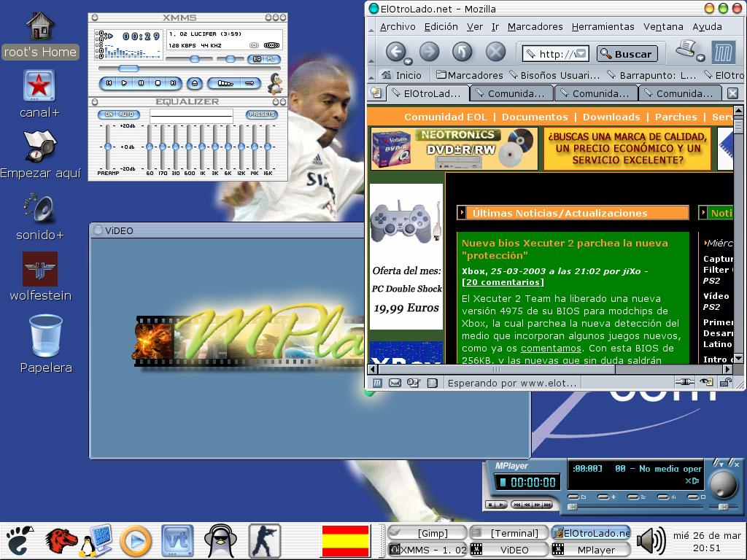Click the equalizer PREAMP slider

(108, 147)
